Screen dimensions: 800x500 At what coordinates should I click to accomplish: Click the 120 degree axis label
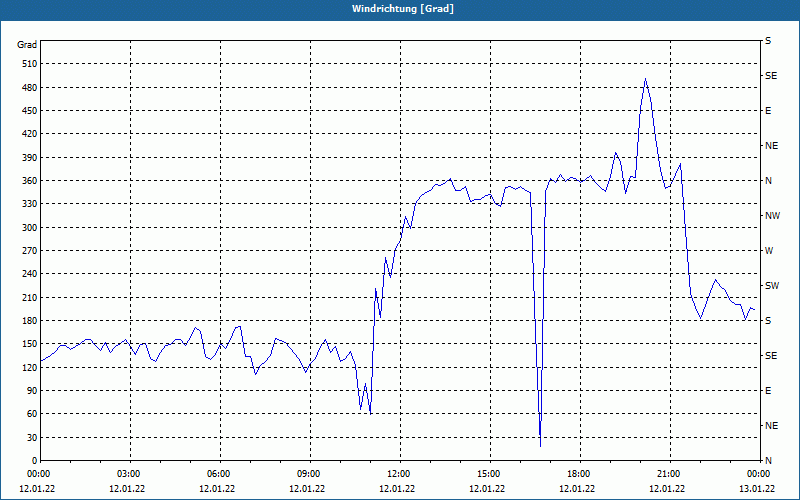coord(30,367)
